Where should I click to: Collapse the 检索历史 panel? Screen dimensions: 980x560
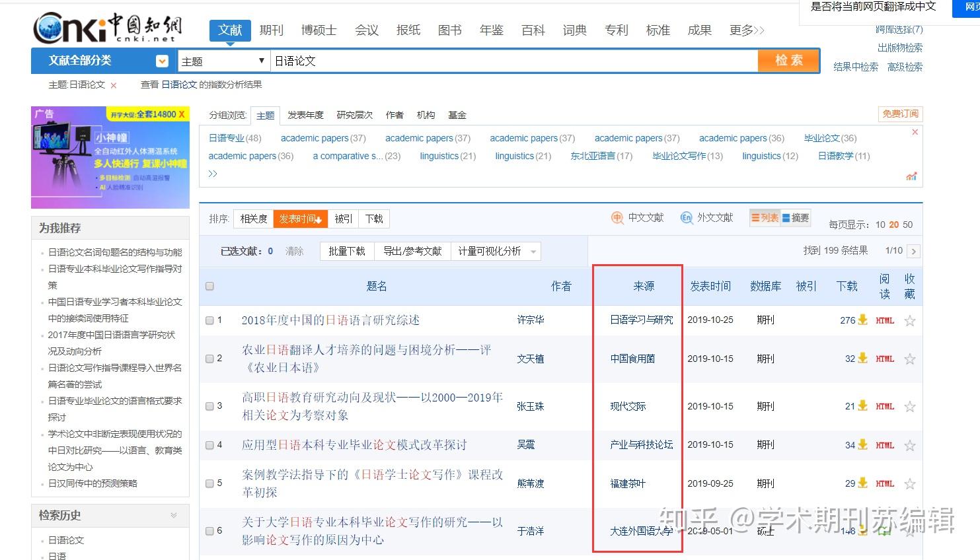[x=174, y=515]
